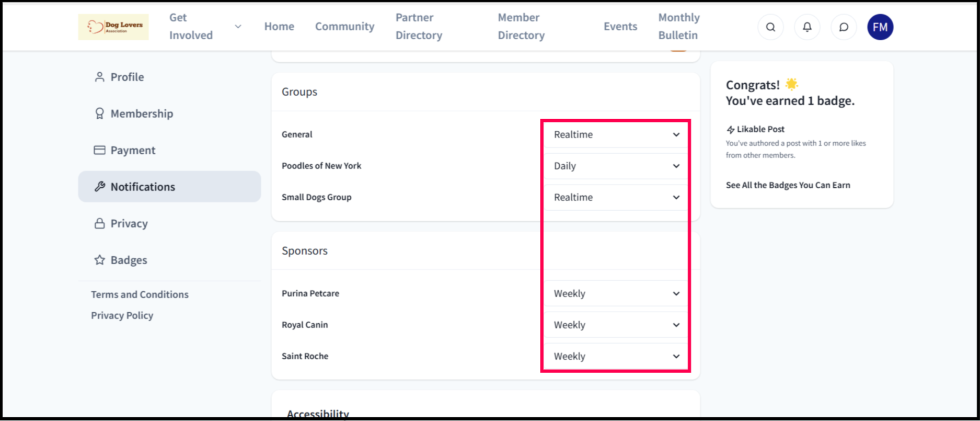Click the Royal Canin label

(305, 325)
